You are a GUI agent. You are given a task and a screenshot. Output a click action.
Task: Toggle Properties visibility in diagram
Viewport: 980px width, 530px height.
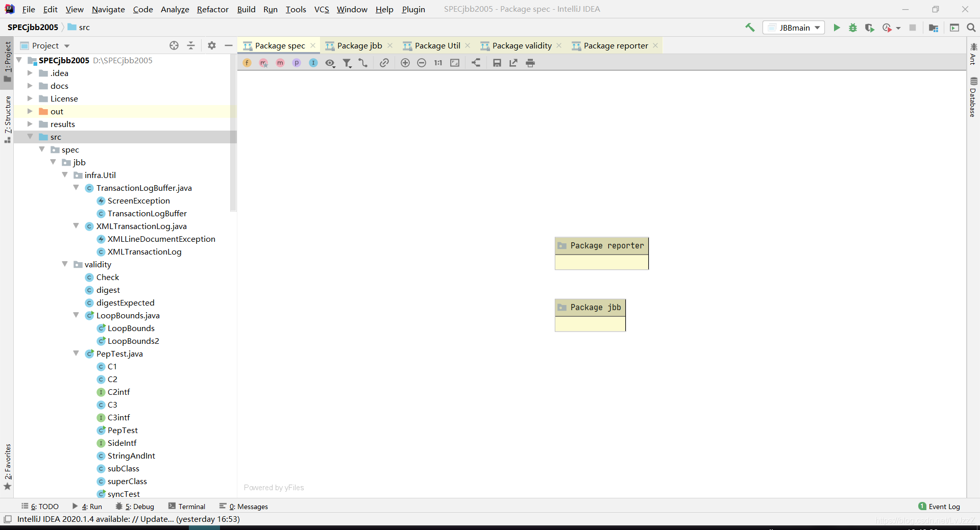297,63
